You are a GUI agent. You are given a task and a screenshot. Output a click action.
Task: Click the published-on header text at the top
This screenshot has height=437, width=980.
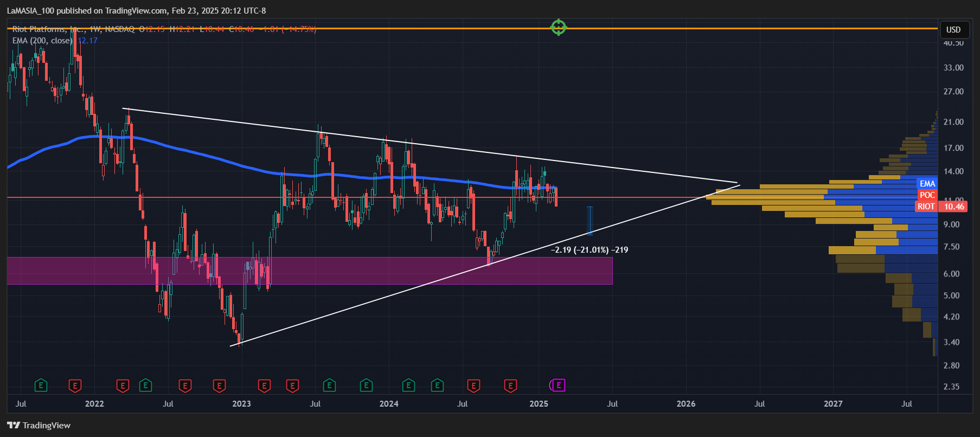pos(136,10)
